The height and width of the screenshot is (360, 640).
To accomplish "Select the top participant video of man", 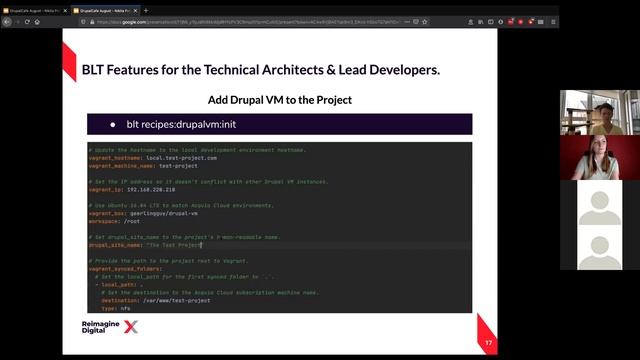I will [600, 112].
